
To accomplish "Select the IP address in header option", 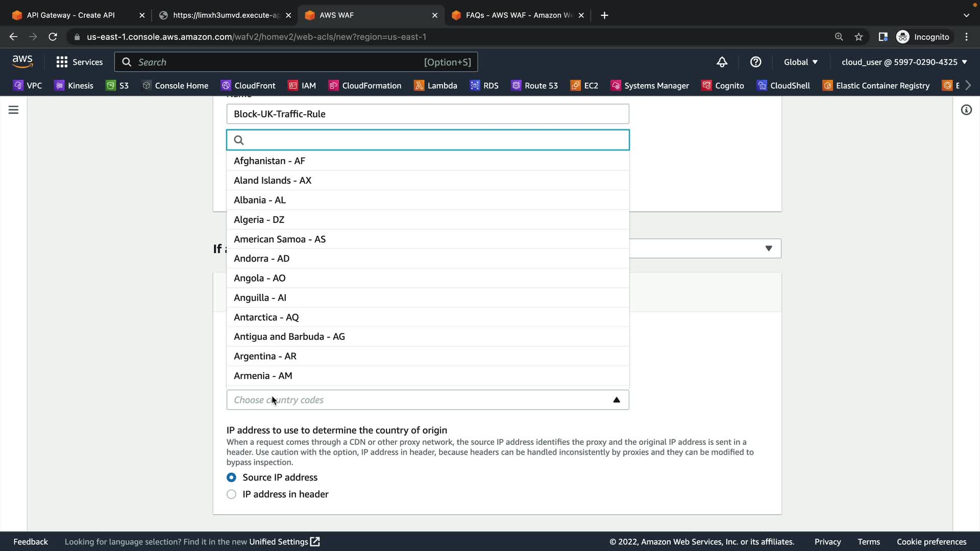I will [x=231, y=494].
